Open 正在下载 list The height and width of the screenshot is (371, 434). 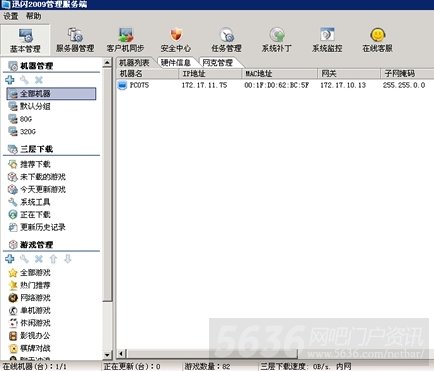click(29, 215)
